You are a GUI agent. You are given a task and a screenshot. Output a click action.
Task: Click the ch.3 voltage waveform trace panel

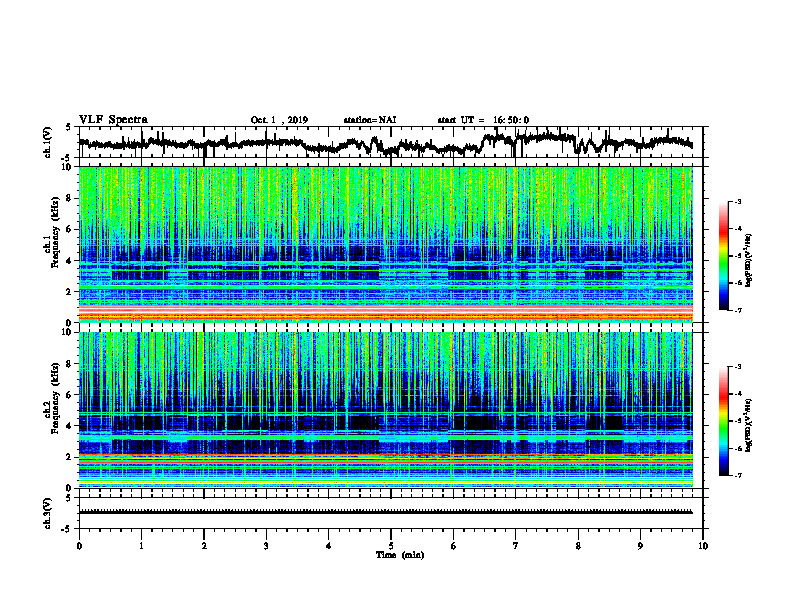click(x=391, y=513)
